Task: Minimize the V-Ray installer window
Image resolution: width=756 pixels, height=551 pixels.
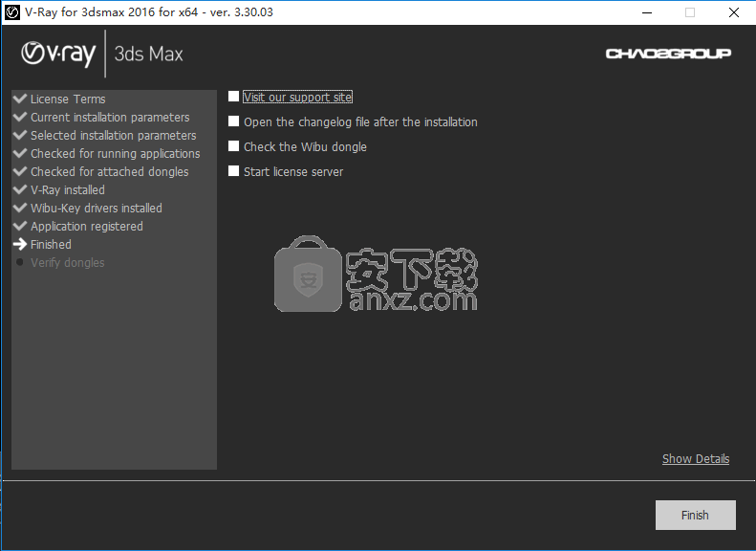Action: point(647,12)
